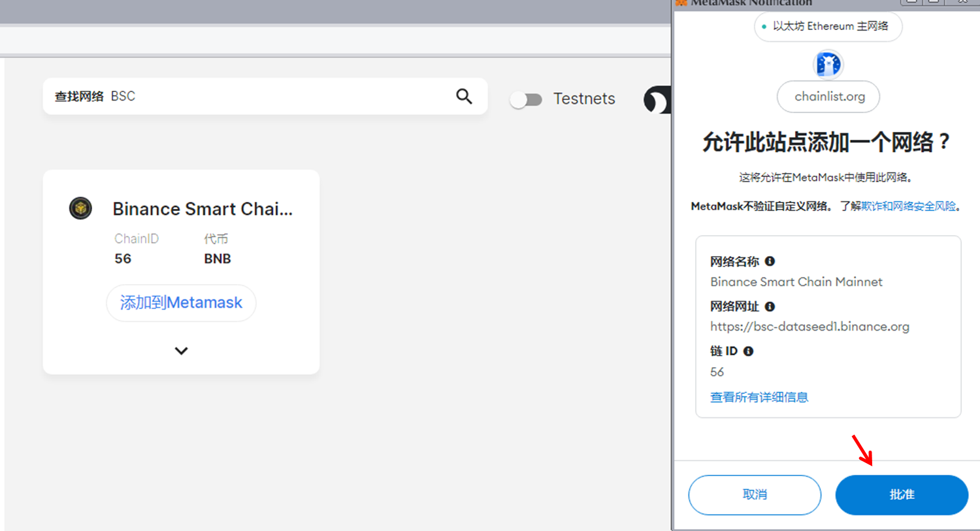Click the chain ID value 56 in MetaMask
980x531 pixels.
coord(717,372)
